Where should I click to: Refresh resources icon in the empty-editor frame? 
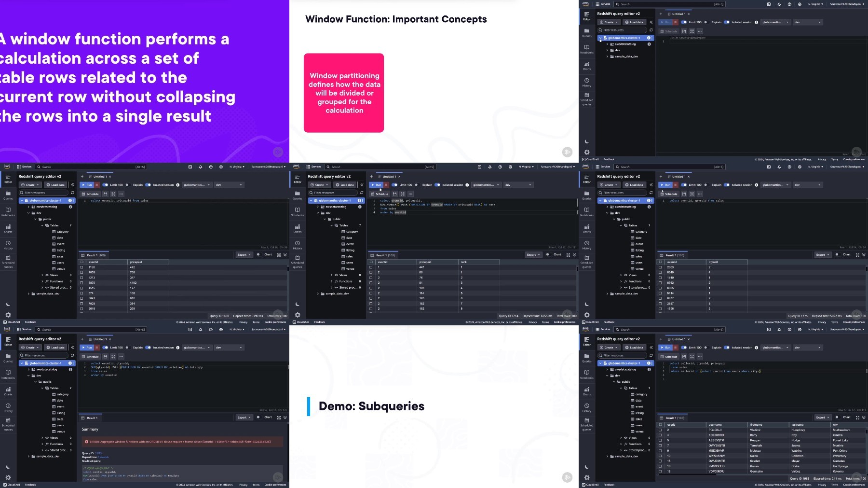pyautogui.click(x=651, y=30)
